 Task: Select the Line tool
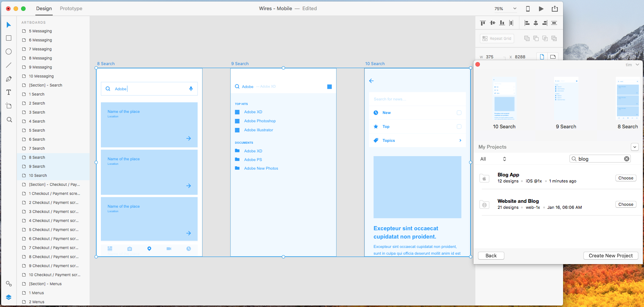click(x=9, y=65)
